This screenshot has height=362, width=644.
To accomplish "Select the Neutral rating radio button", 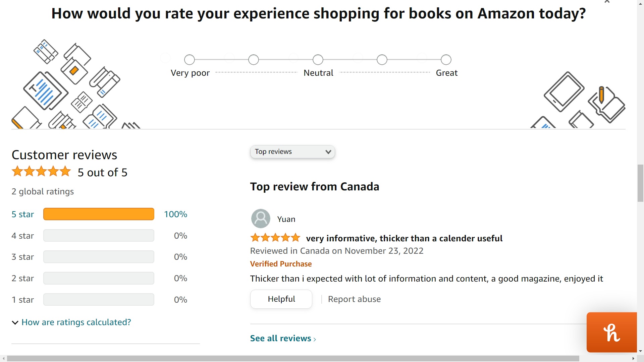I will [318, 60].
